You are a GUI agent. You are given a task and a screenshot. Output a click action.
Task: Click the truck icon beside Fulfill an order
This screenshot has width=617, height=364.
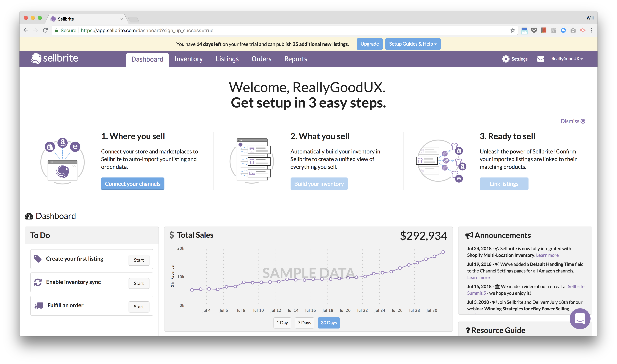coord(38,306)
